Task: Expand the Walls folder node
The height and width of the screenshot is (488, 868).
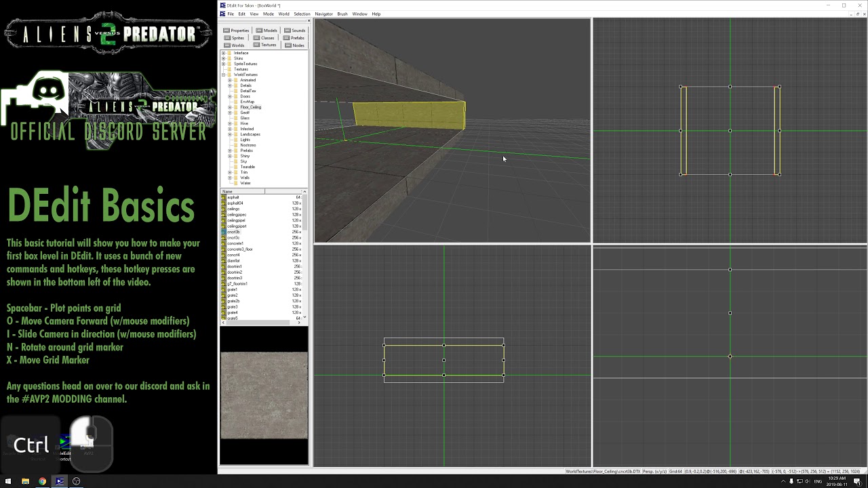Action: click(229, 178)
